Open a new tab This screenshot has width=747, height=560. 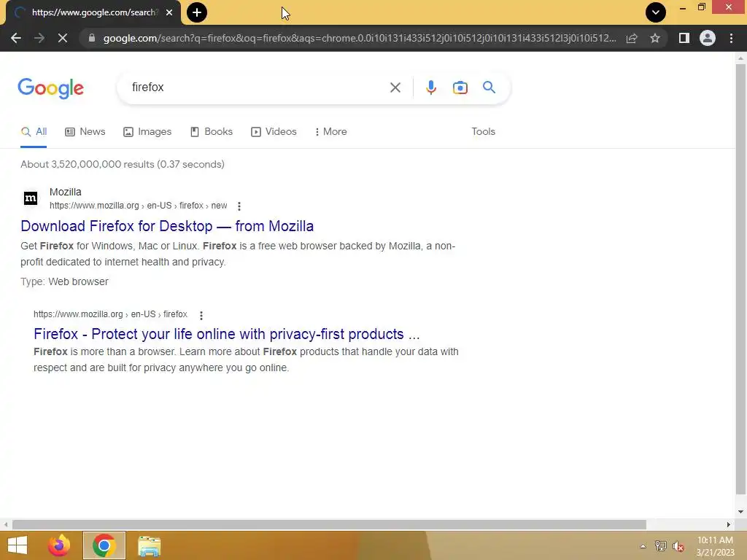click(x=197, y=12)
